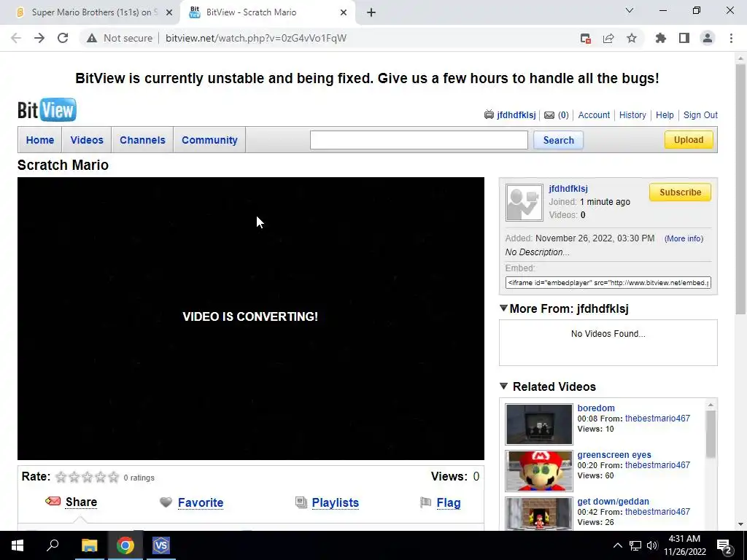Viewport: 747px width, 560px height.
Task: Click the greenscreen eyes Mario thumbnail
Action: pos(539,470)
